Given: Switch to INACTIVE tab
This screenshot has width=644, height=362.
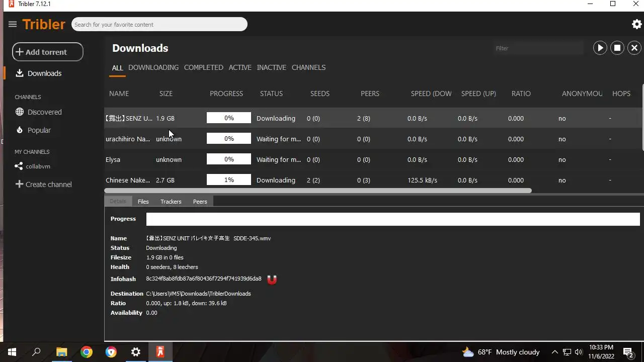Looking at the screenshot, I should (271, 67).
